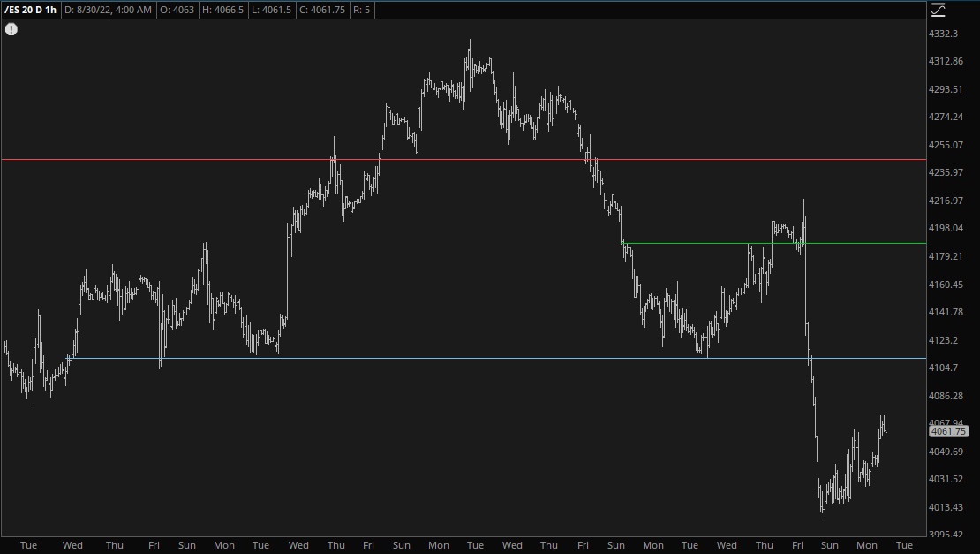Select the green horizontal price level line
Viewport: 980px width, 554px height.
(x=839, y=243)
